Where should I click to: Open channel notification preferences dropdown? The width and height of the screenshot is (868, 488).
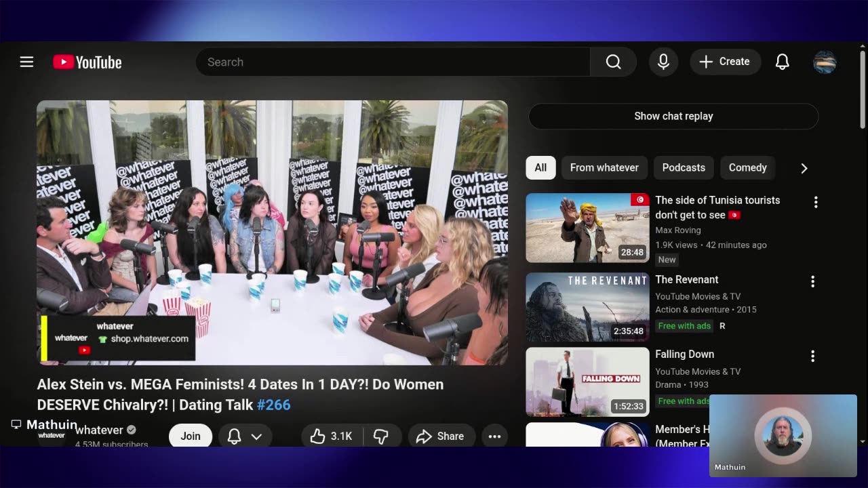coord(245,436)
